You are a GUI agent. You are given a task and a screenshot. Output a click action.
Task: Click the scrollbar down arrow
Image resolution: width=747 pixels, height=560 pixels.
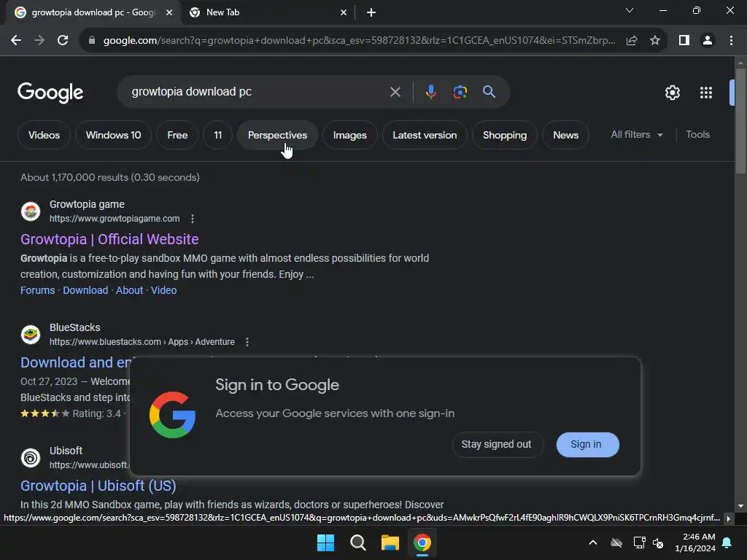click(740, 506)
